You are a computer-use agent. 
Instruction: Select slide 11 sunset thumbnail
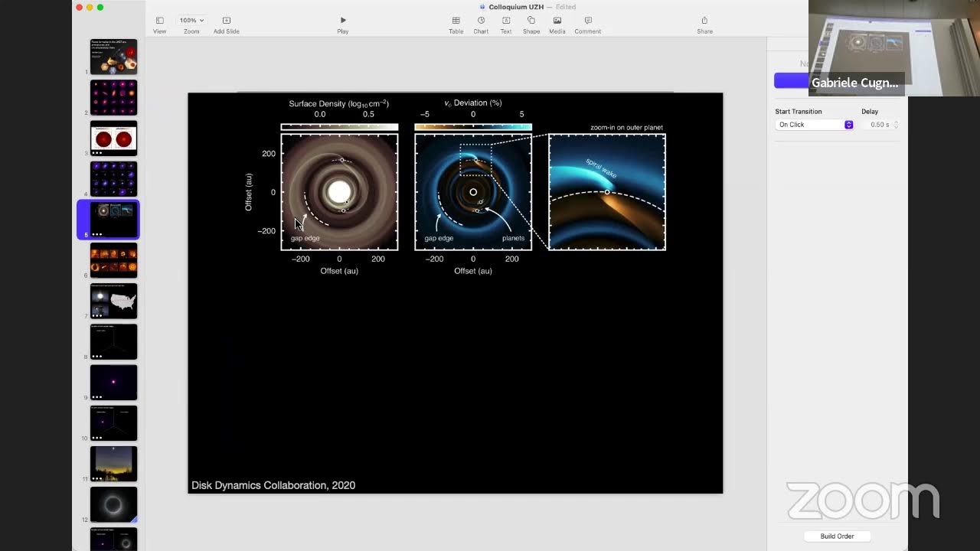[114, 463]
